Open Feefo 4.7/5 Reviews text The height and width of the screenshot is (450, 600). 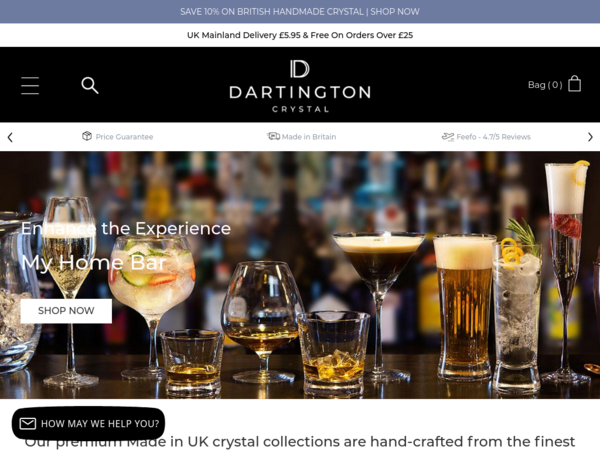[494, 137]
